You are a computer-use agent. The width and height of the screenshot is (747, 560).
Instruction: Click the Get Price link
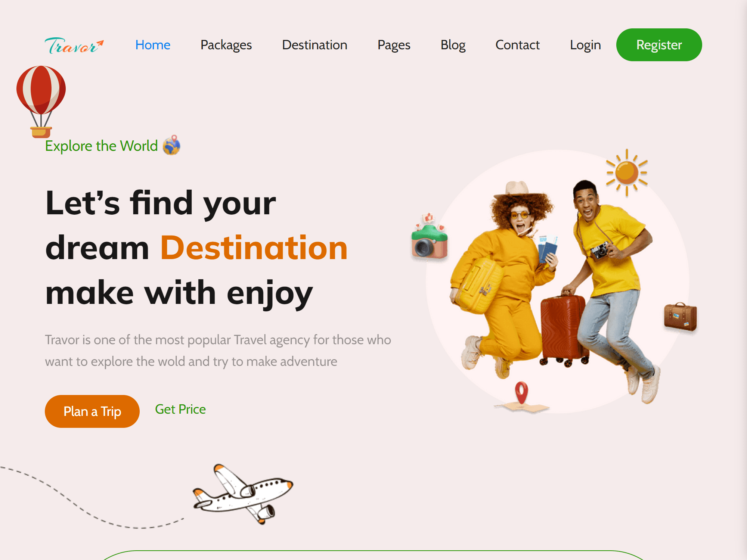pyautogui.click(x=180, y=409)
